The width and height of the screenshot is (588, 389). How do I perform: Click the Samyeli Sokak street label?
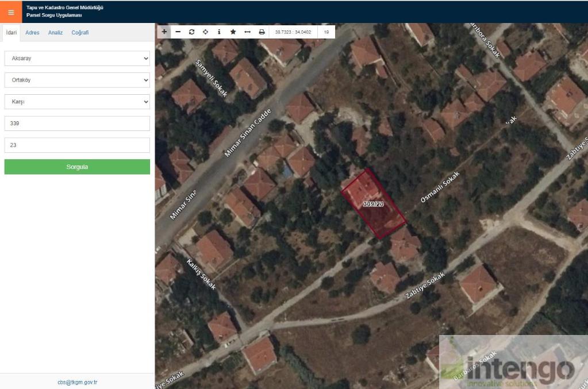tap(212, 78)
